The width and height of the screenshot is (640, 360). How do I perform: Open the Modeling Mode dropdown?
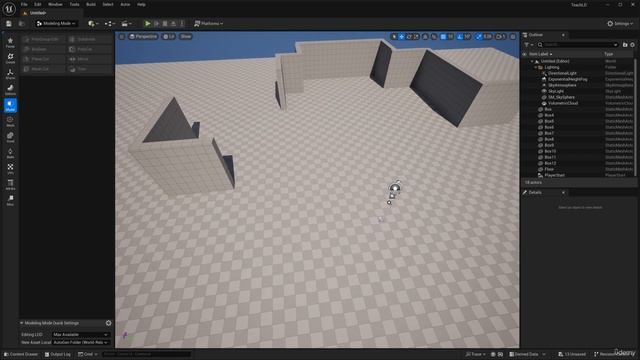pyautogui.click(x=56, y=24)
